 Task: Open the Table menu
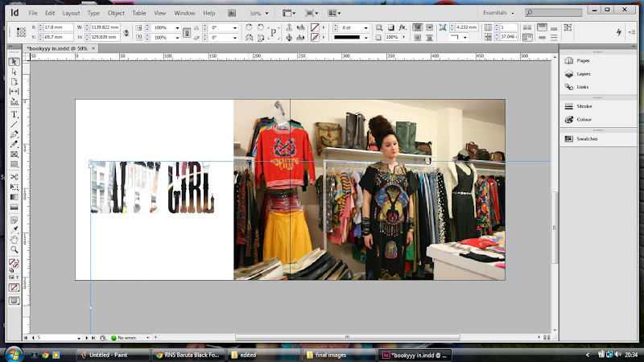pyautogui.click(x=139, y=13)
